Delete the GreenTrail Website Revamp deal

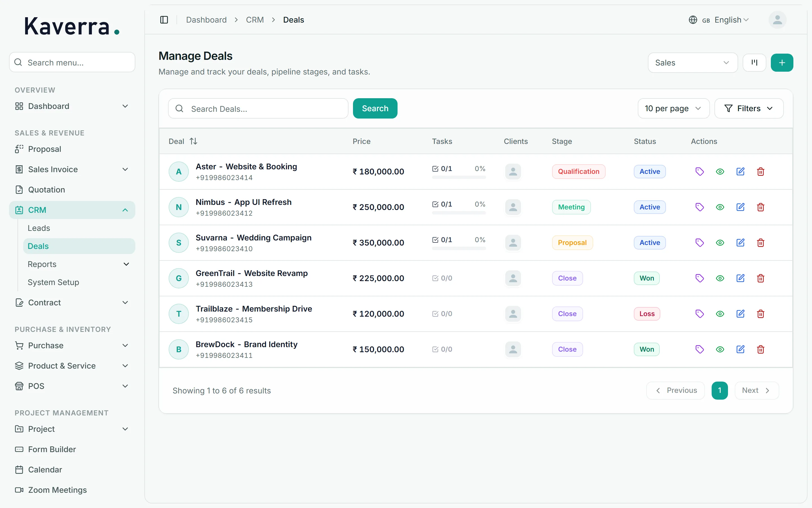[x=761, y=278]
